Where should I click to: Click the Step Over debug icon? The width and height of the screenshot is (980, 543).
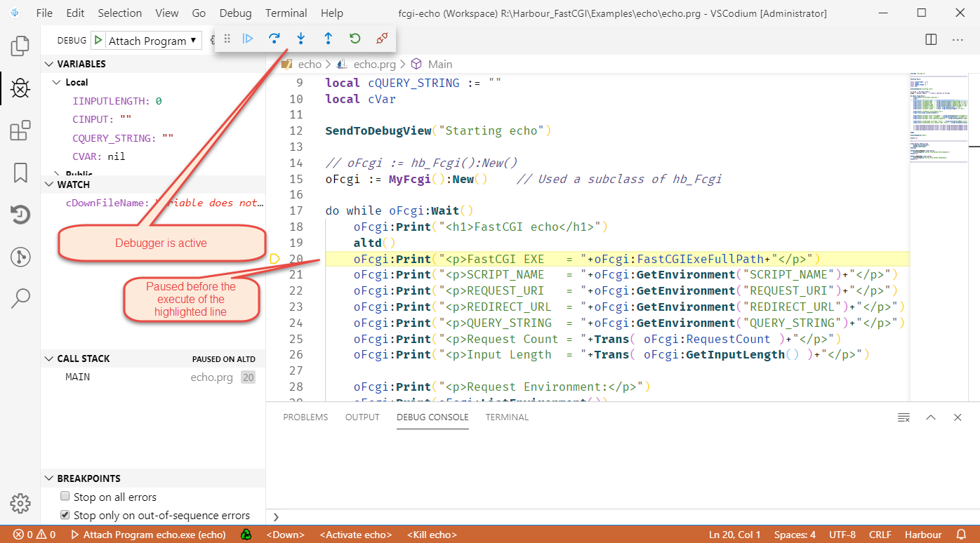pyautogui.click(x=274, y=39)
